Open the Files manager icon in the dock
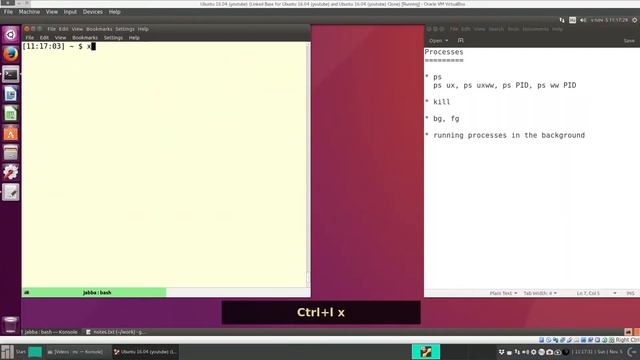 pos(11,153)
